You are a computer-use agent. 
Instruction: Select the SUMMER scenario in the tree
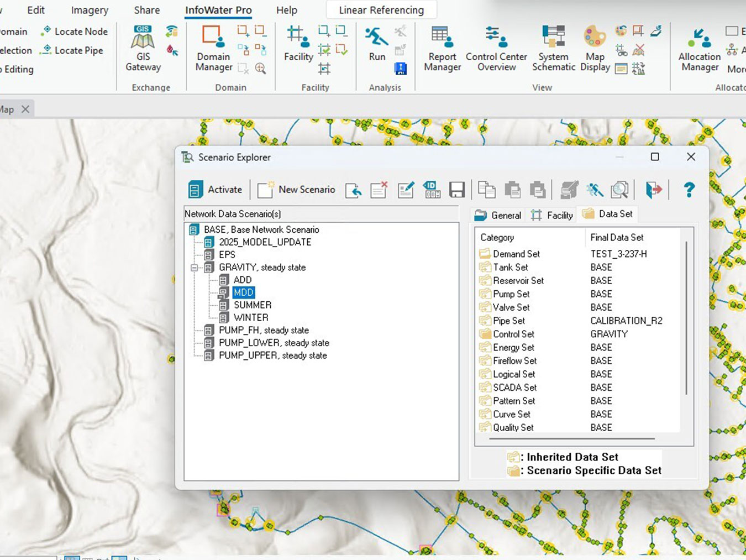252,305
